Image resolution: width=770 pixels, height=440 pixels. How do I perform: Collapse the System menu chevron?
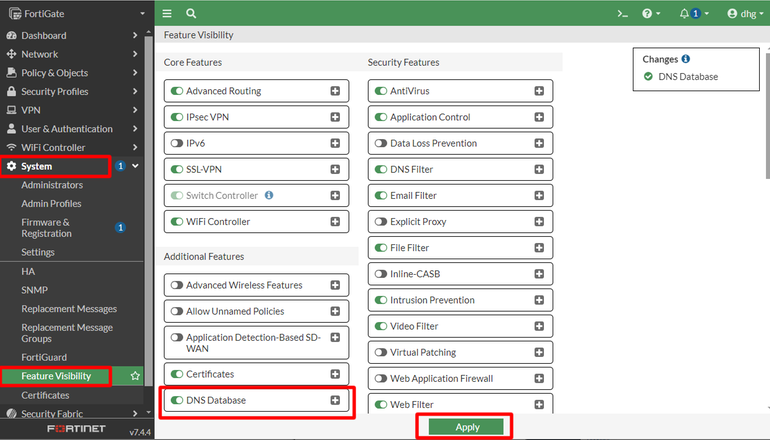pyautogui.click(x=135, y=166)
